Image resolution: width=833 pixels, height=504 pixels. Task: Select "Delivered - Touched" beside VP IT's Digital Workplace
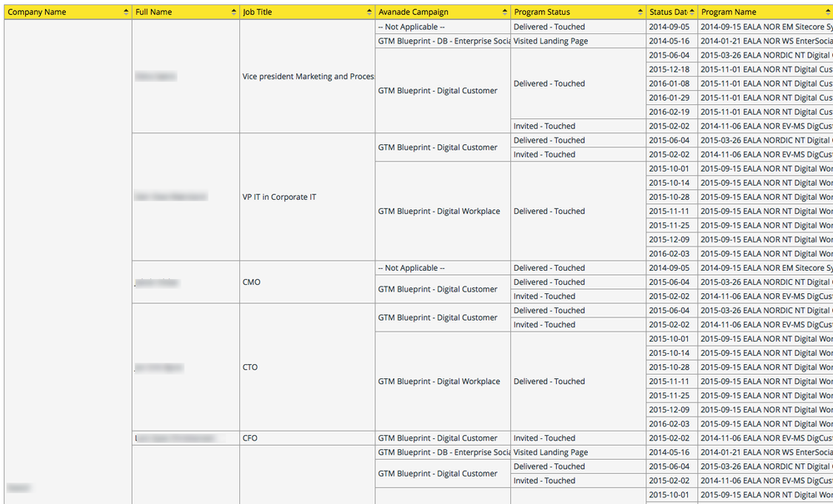pos(579,211)
